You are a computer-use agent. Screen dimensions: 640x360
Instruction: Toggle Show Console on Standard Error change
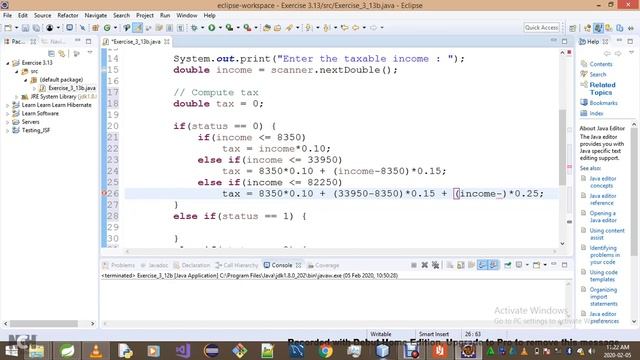pos(493,265)
